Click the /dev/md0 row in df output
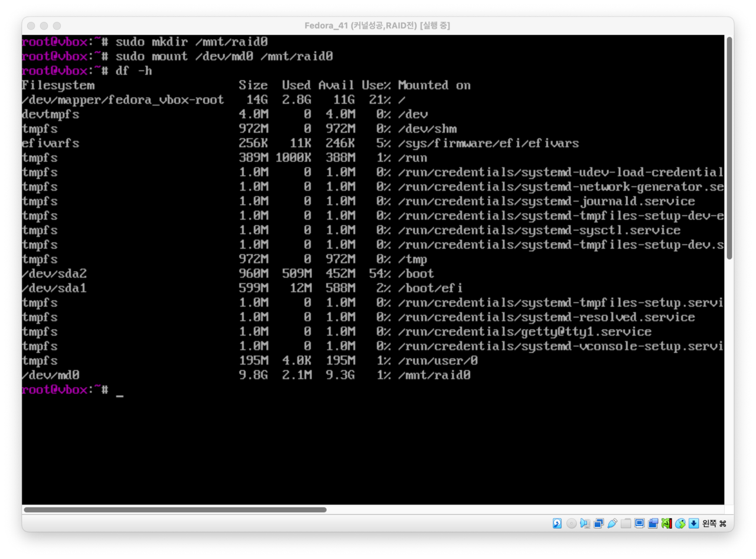756x559 pixels. click(246, 375)
